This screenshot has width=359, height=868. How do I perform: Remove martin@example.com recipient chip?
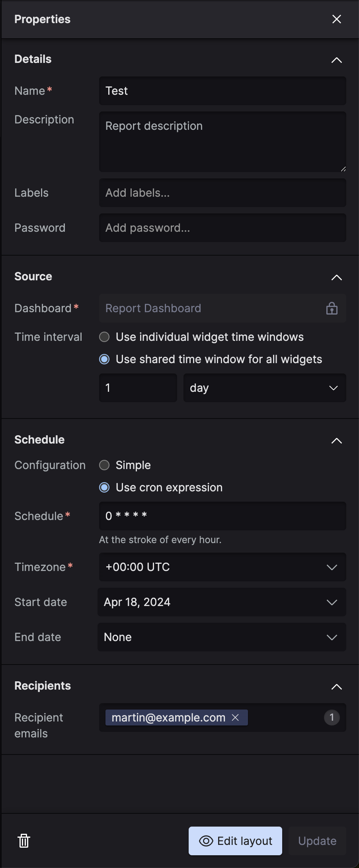tap(235, 717)
